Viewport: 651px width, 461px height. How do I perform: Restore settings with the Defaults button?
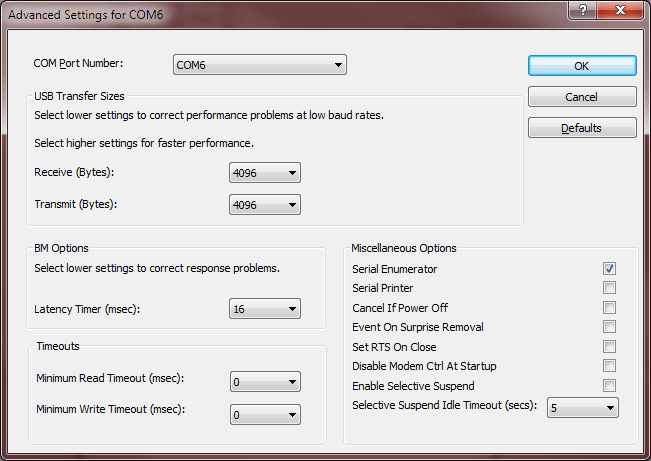[x=582, y=128]
